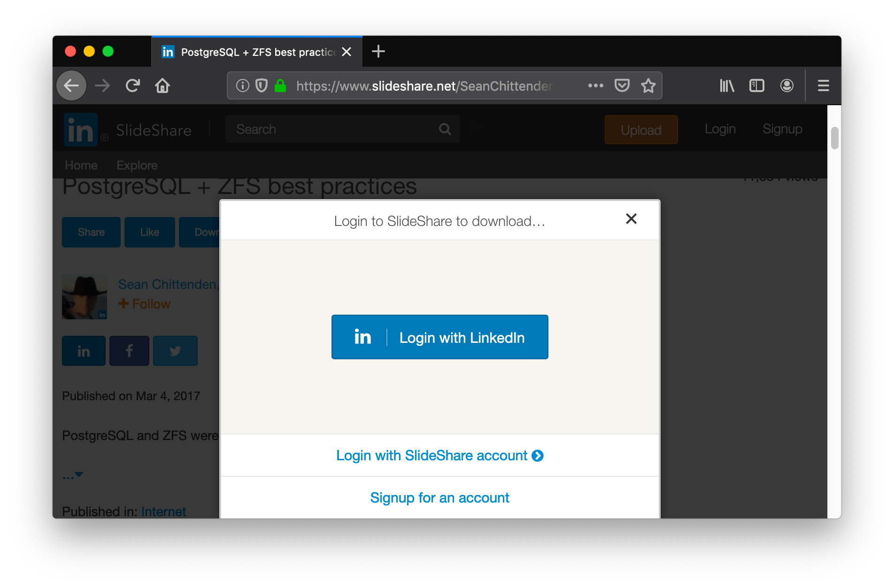Click the search magnifier icon

(445, 129)
